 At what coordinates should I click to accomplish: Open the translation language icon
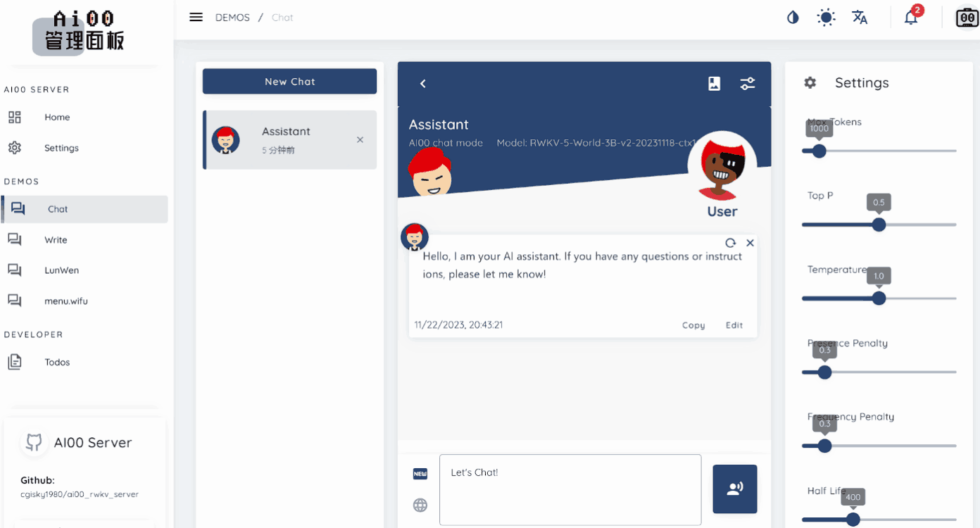click(x=860, y=17)
